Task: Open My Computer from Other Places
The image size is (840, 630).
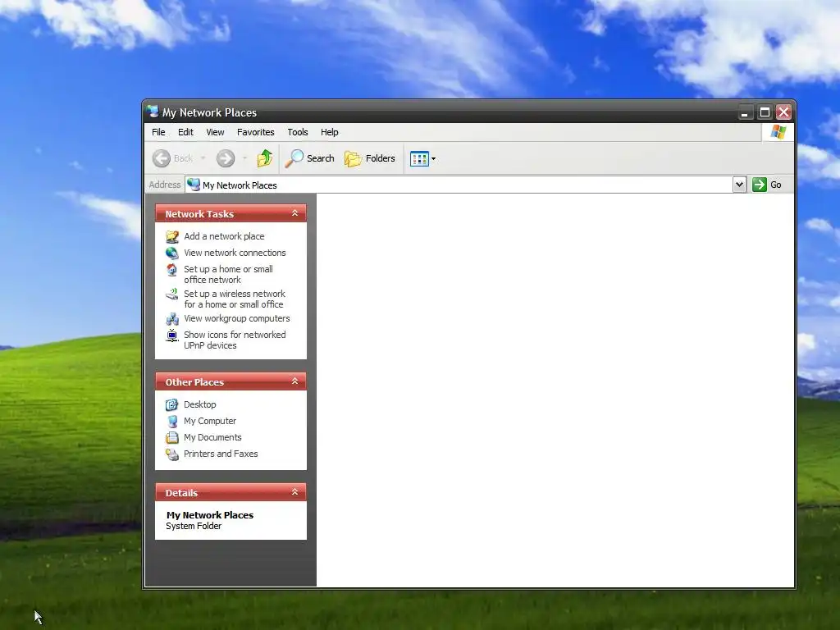Action: coord(210,421)
